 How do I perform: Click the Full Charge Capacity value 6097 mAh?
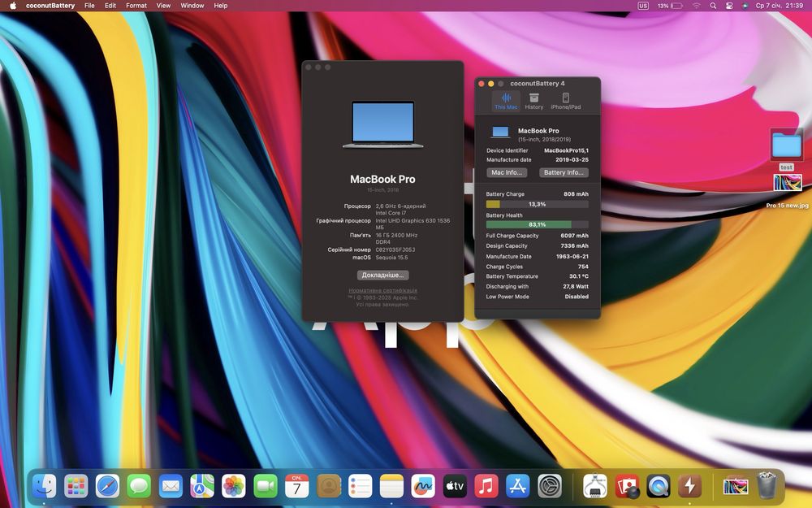tap(574, 236)
